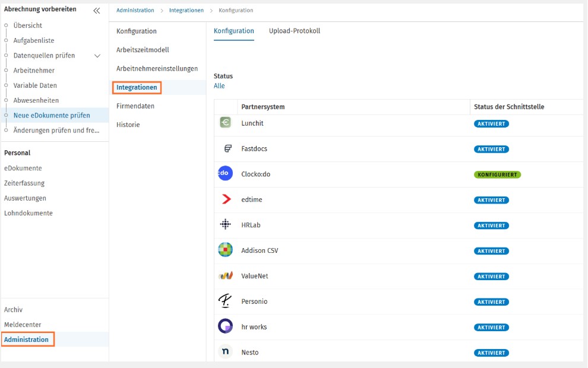Expand the Datenquellen prüfen submenu chevron

(97, 56)
